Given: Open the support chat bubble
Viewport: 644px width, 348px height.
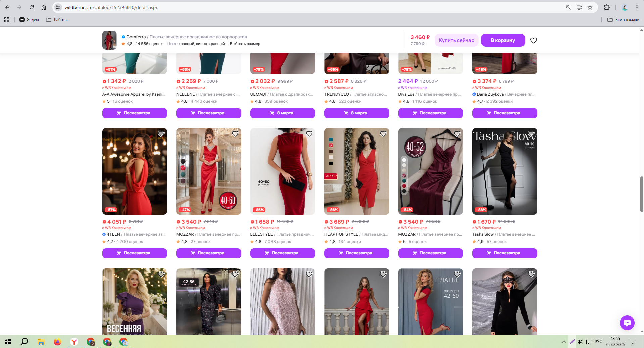Looking at the screenshot, I should [x=627, y=323].
